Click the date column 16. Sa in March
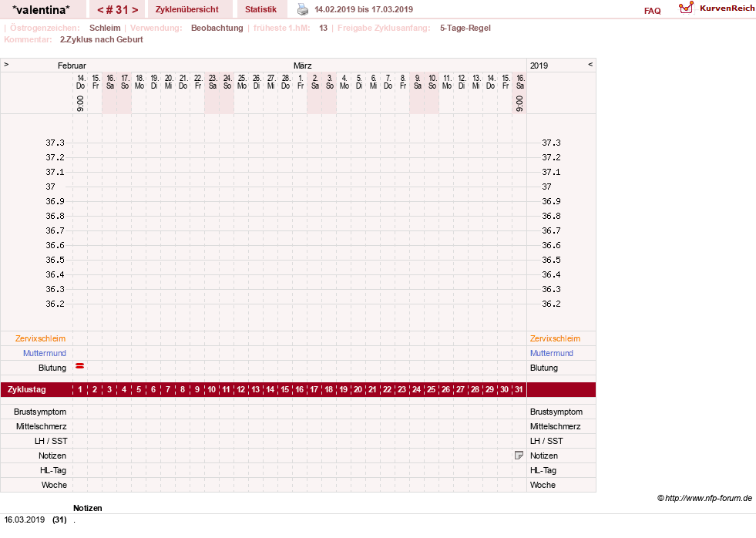The image size is (756, 538). (519, 82)
